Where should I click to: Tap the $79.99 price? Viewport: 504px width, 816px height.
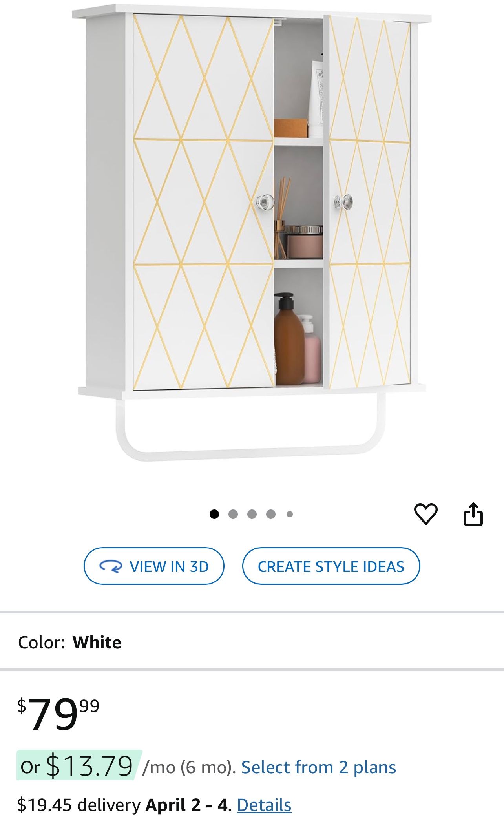click(58, 713)
